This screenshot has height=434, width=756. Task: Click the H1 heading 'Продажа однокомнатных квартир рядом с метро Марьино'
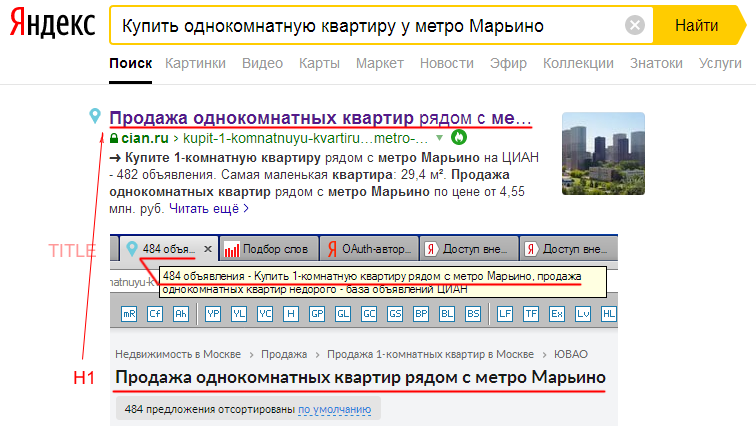(x=360, y=377)
